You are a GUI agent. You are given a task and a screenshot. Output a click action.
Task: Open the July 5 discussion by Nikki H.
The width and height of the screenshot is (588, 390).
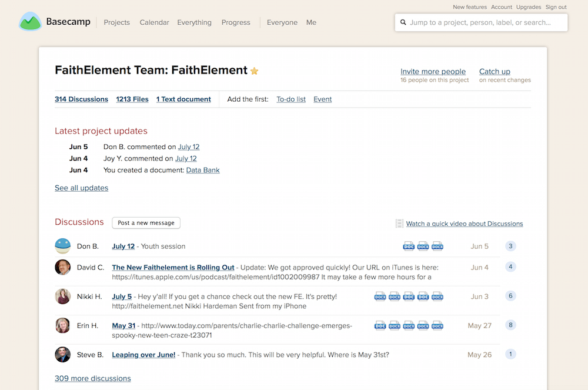(122, 296)
